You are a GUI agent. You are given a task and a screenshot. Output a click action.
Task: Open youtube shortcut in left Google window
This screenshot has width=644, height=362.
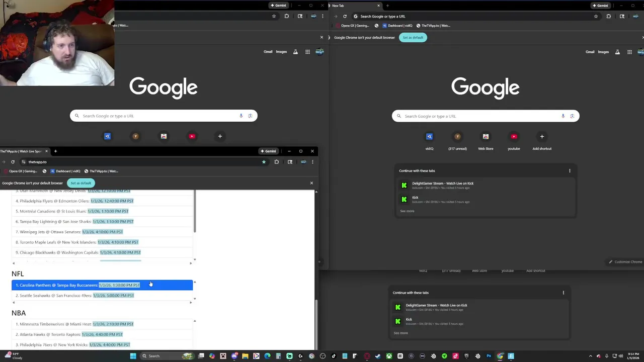[192, 136]
